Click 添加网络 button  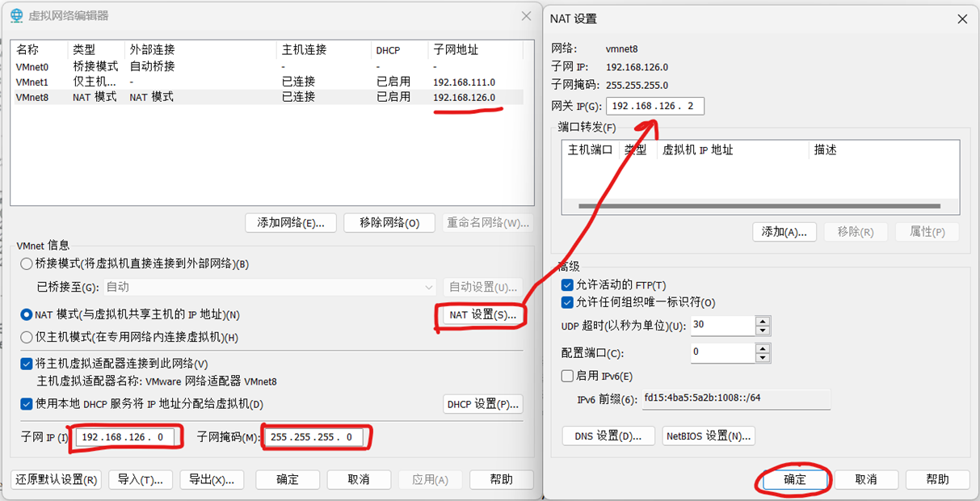click(290, 223)
